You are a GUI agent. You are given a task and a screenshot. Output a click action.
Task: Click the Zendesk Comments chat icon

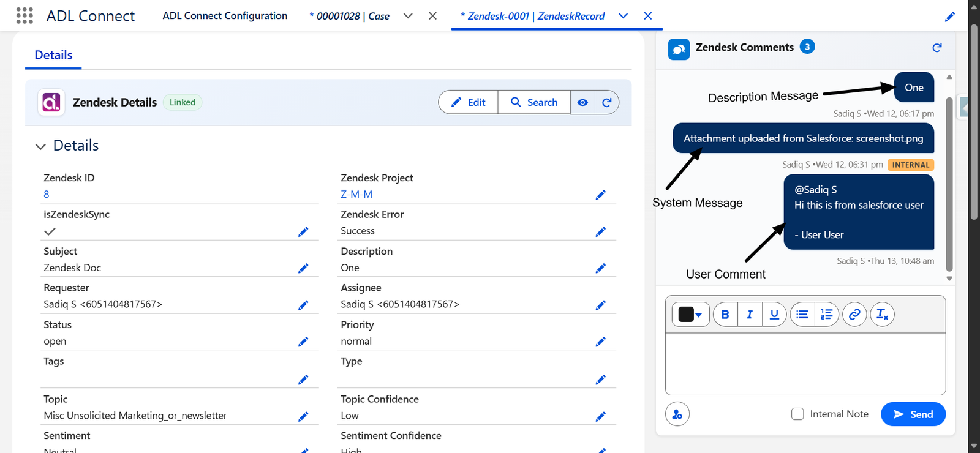click(679, 49)
